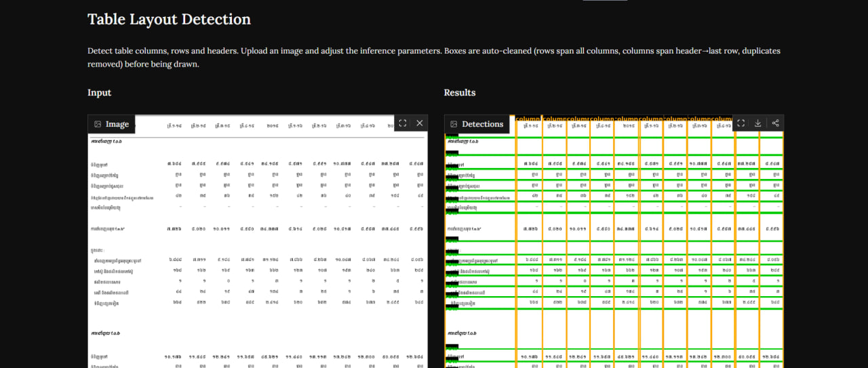Viewport: 868px width, 368px height.
Task: Click the detections output image
Action: [x=614, y=241]
